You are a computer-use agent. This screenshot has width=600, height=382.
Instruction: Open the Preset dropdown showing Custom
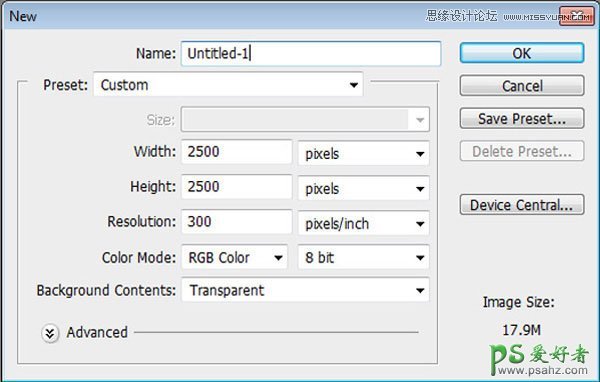tap(228, 85)
